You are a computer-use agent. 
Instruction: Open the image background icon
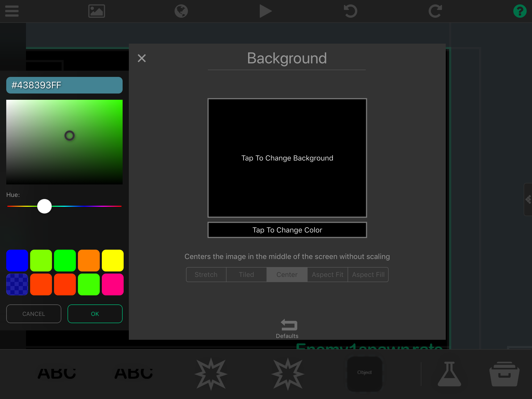pyautogui.click(x=96, y=11)
